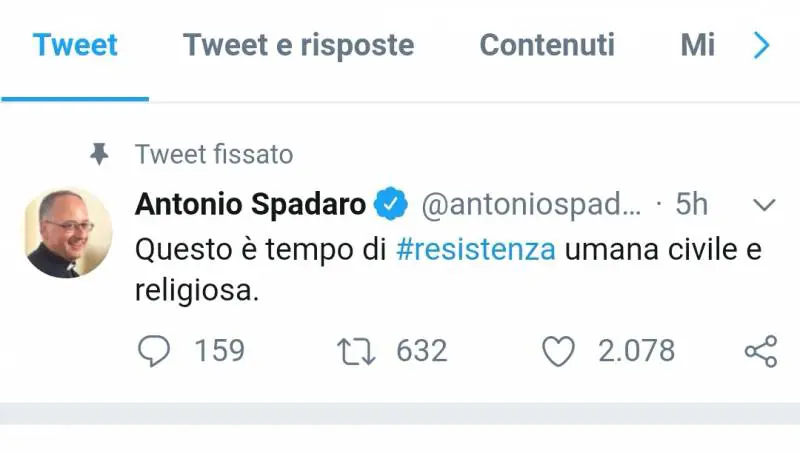Click the @antoniospad... username handle
This screenshot has width=800, height=453.
[x=530, y=205]
